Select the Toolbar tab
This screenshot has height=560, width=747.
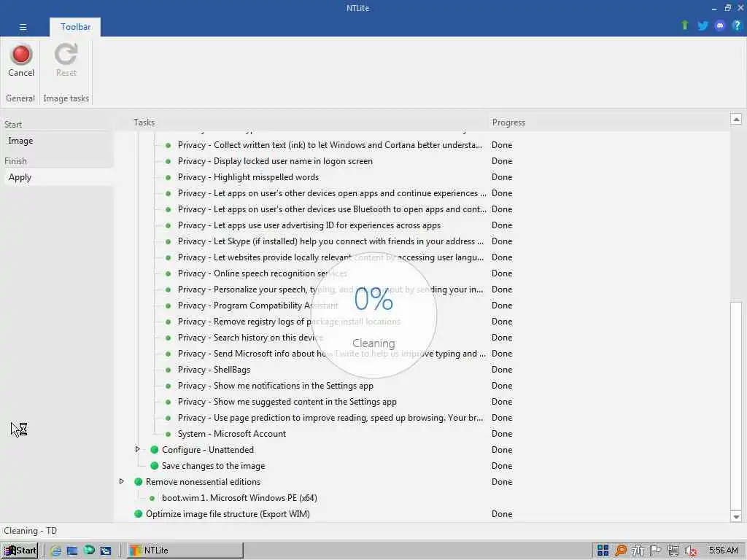[75, 27]
